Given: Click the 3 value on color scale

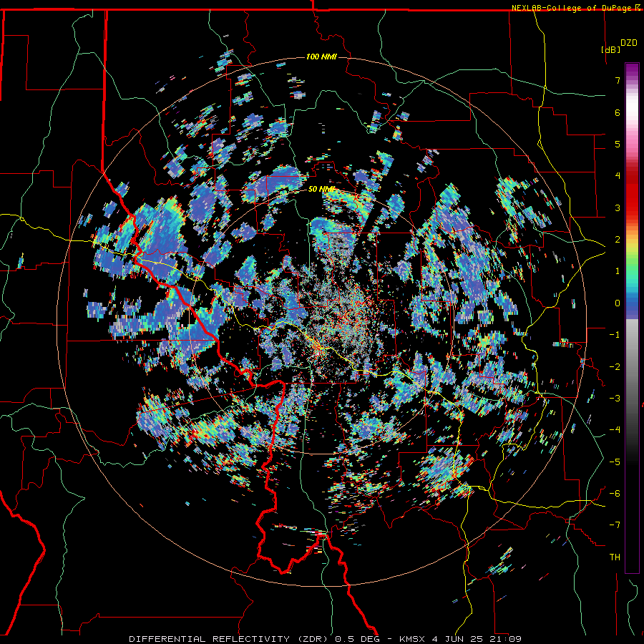Looking at the screenshot, I should coord(618,208).
